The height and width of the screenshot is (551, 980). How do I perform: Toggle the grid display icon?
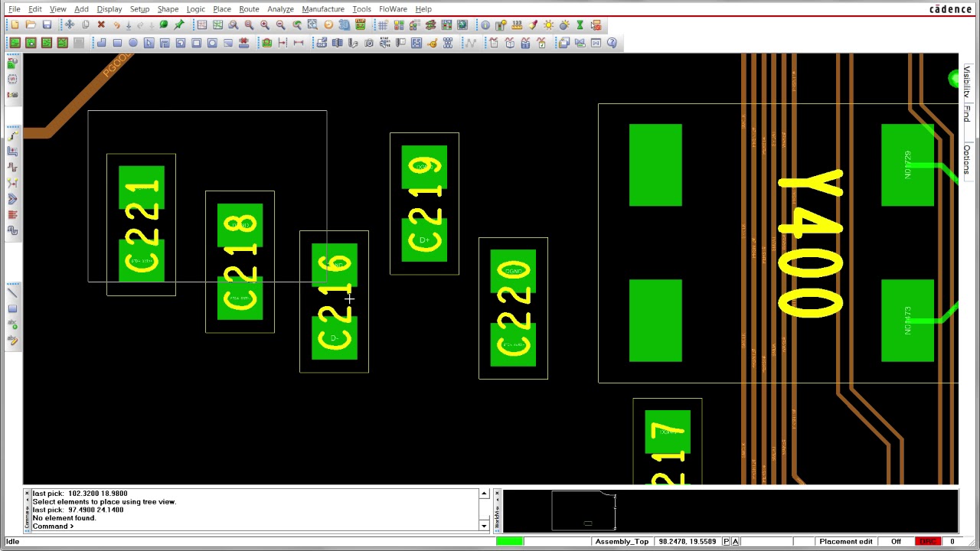(x=383, y=25)
